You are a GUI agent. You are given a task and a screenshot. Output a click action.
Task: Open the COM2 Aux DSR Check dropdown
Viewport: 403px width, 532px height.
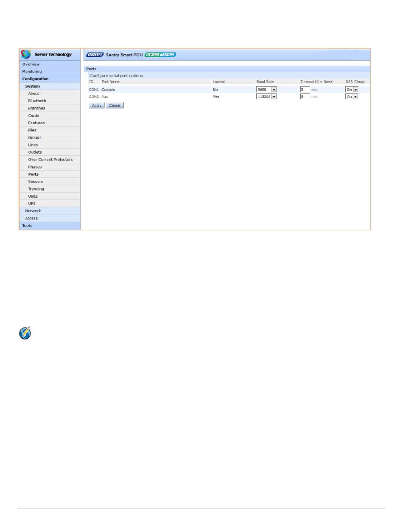[352, 97]
